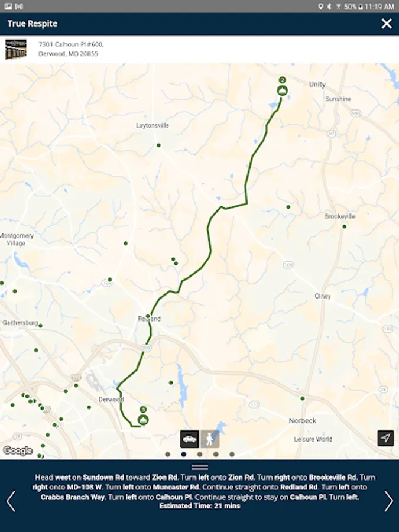The height and width of the screenshot is (532, 399).
Task: Open Google logo link on map
Action: [x=17, y=450]
